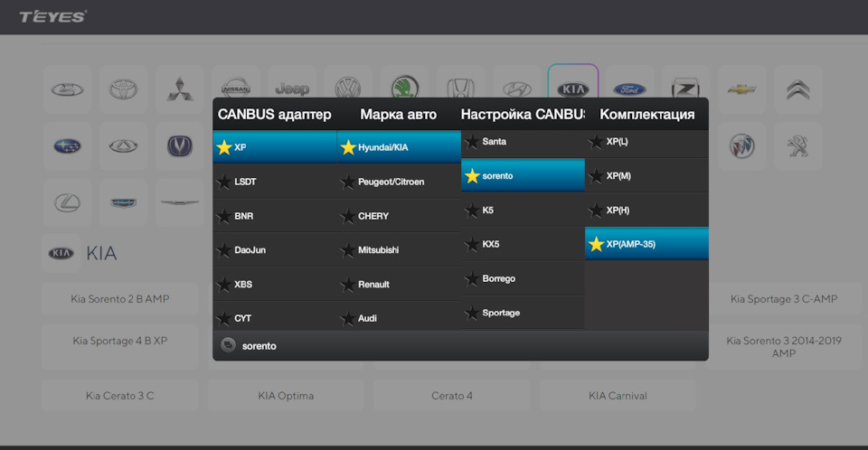Toggle the star next to DaoJun

(x=224, y=250)
